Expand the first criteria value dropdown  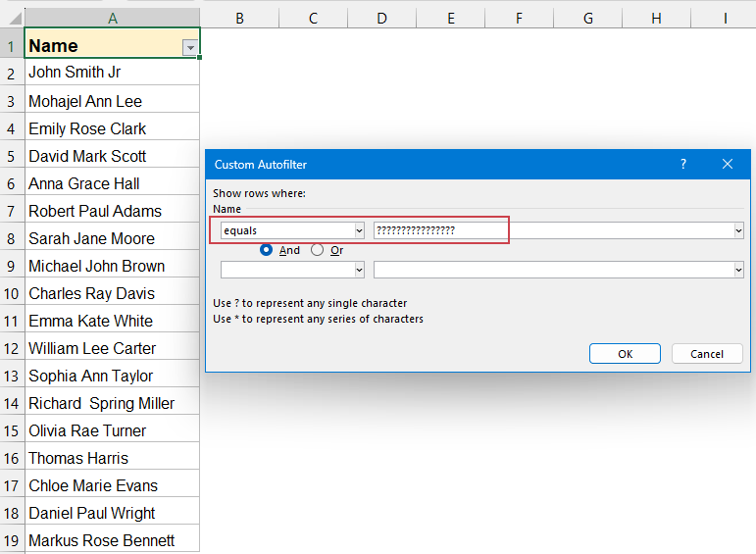(737, 230)
